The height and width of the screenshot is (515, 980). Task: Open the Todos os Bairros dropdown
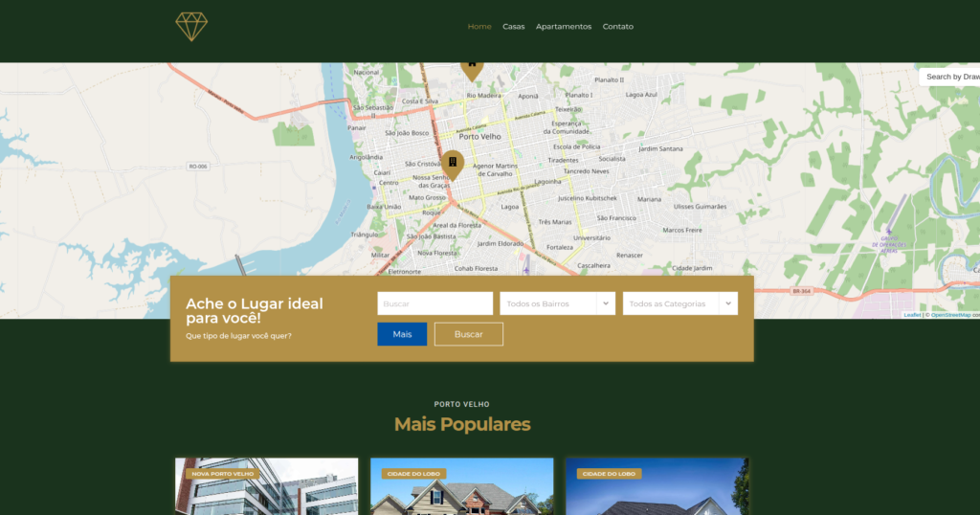click(x=557, y=303)
